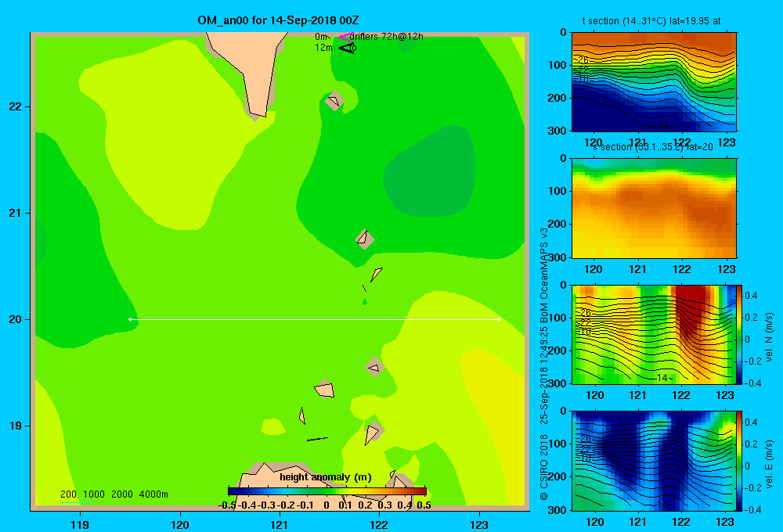Image resolution: width=783 pixels, height=532 pixels.
Task: Click the height anomaly color bar
Action: pyautogui.click(x=327, y=491)
